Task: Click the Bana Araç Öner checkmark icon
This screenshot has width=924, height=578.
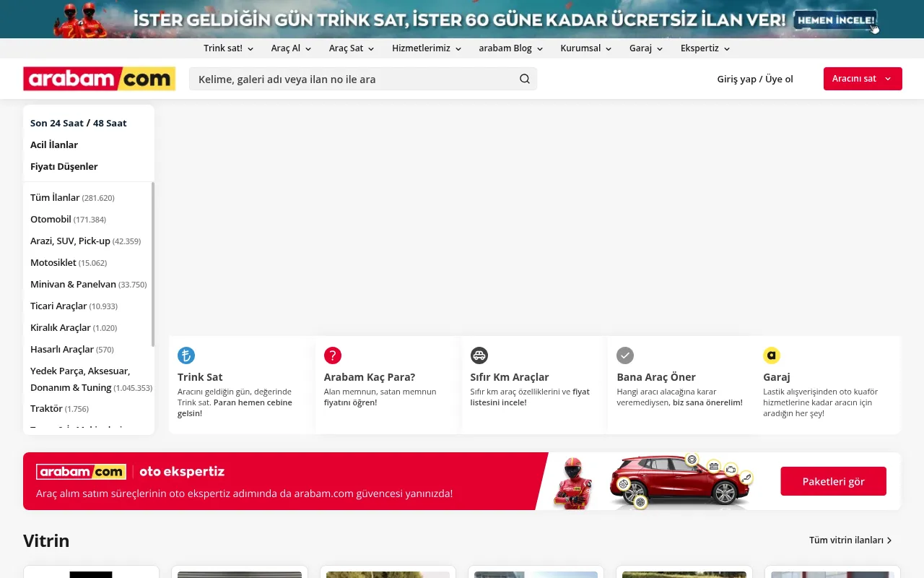Action: point(625,355)
